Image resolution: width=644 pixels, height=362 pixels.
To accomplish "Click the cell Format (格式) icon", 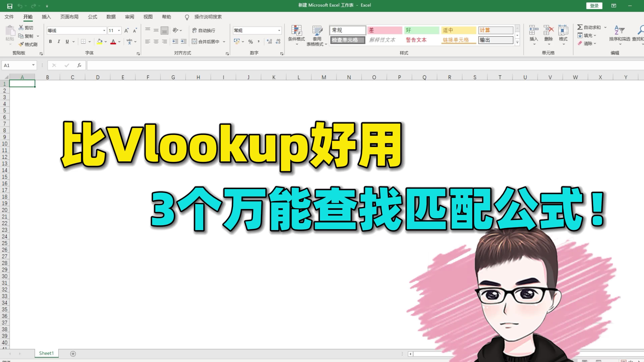I will pyautogui.click(x=563, y=31).
